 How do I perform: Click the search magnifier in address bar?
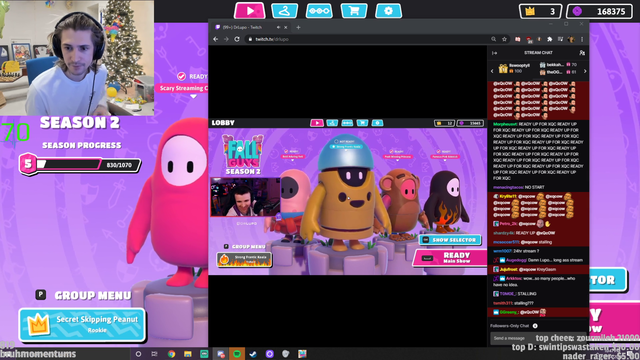point(493,39)
